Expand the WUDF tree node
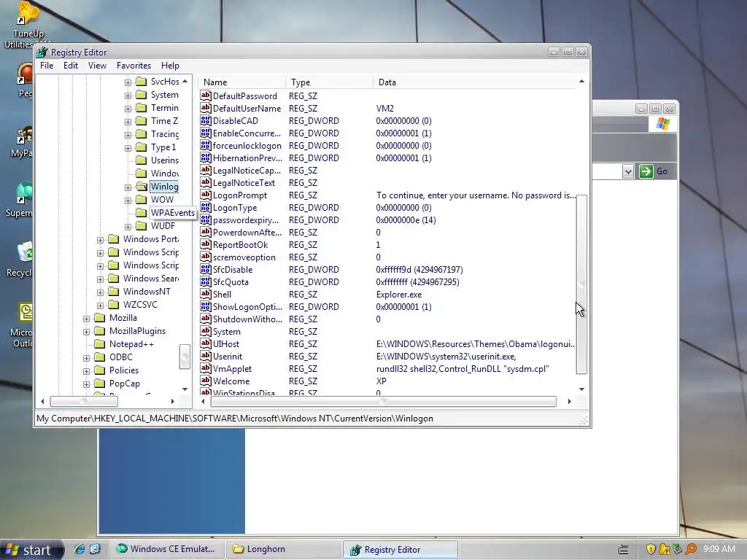This screenshot has width=747, height=560. point(128,227)
